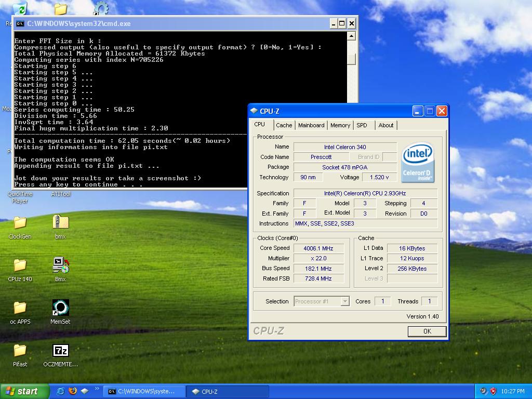Viewport: 532px width, 399px height.
Task: Open CPU-Z title bar diamond icon menu
Action: [254, 111]
